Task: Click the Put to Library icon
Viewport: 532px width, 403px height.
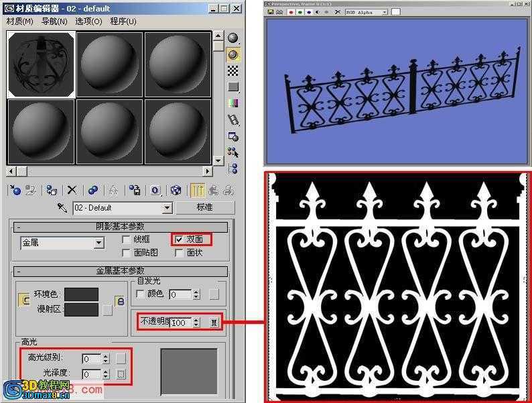Action: (x=135, y=190)
